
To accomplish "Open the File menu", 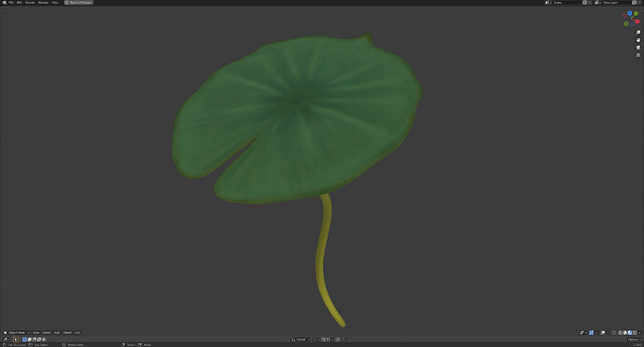I will tap(11, 3).
